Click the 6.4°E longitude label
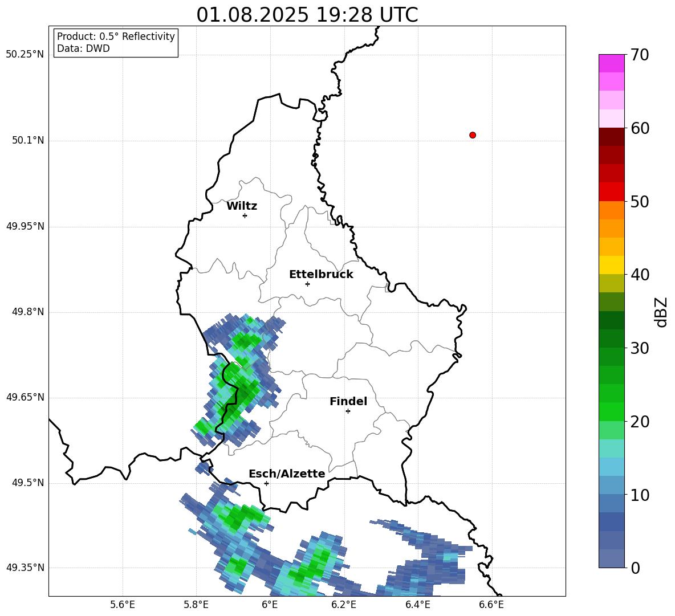This screenshot has height=616, width=675. (417, 605)
